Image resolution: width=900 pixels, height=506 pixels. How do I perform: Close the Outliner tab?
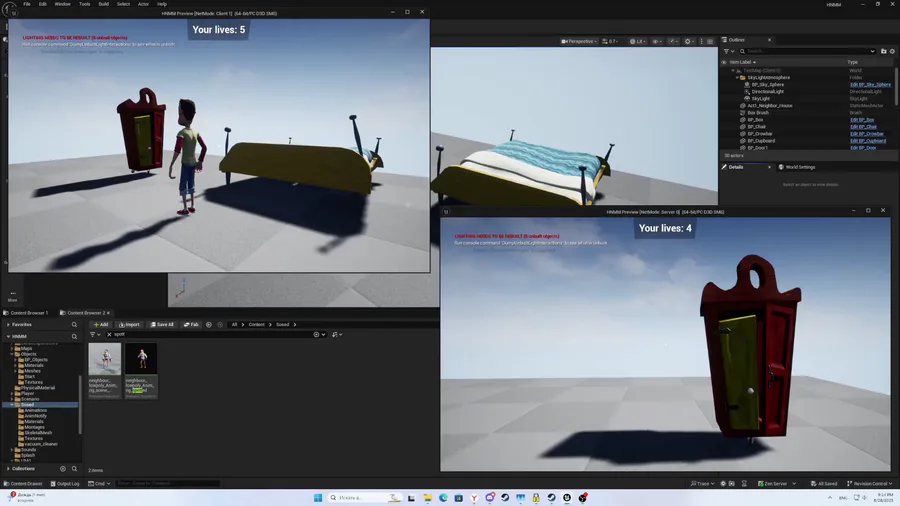tap(769, 40)
